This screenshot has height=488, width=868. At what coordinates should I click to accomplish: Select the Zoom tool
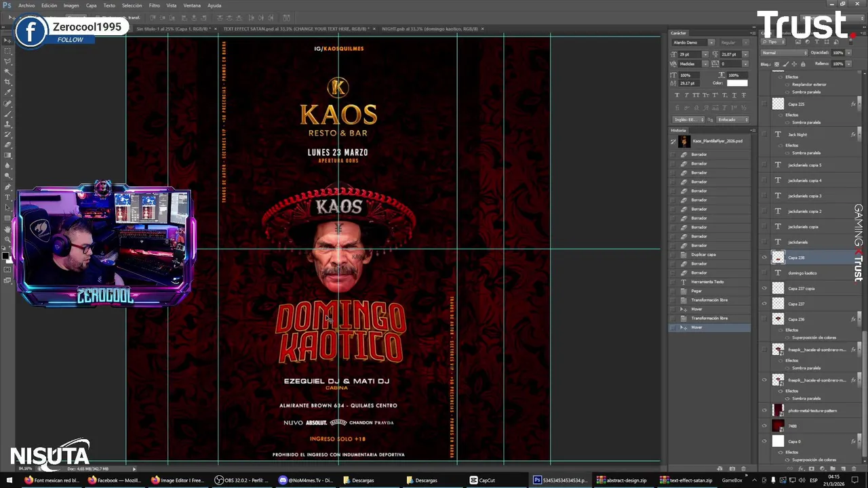click(7, 239)
